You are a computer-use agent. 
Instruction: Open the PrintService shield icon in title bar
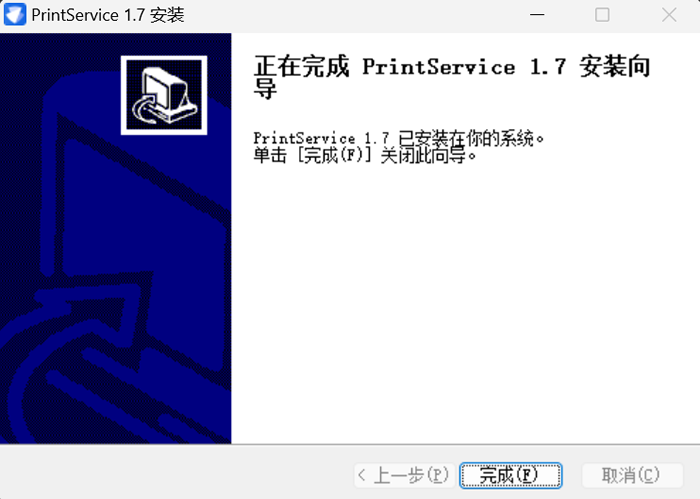[15, 15]
